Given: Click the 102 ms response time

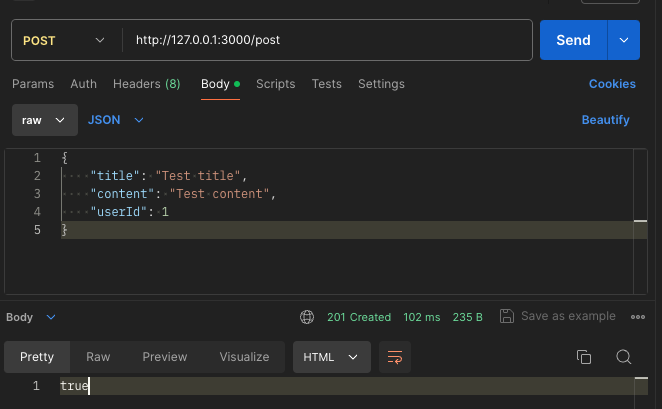Looking at the screenshot, I should pyautogui.click(x=421, y=317).
